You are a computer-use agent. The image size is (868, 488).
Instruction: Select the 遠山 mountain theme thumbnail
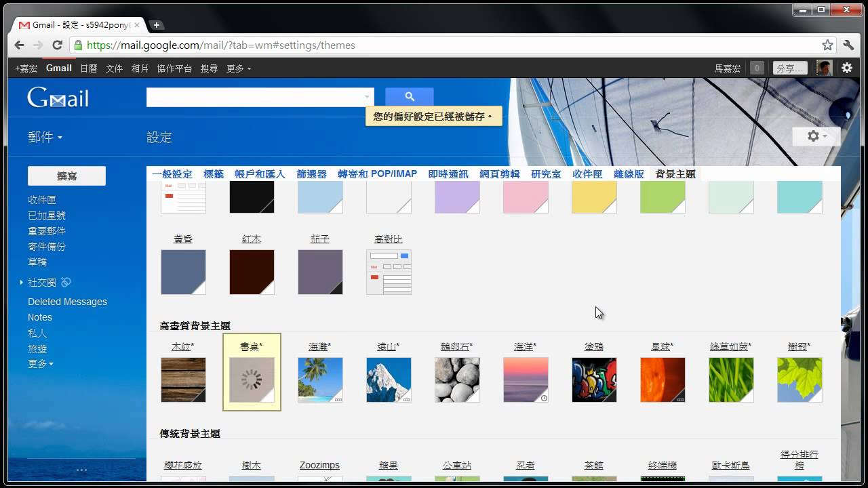pyautogui.click(x=389, y=380)
